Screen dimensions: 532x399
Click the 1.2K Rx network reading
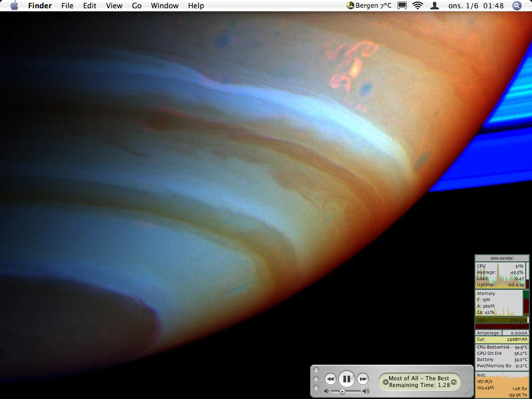click(519, 389)
